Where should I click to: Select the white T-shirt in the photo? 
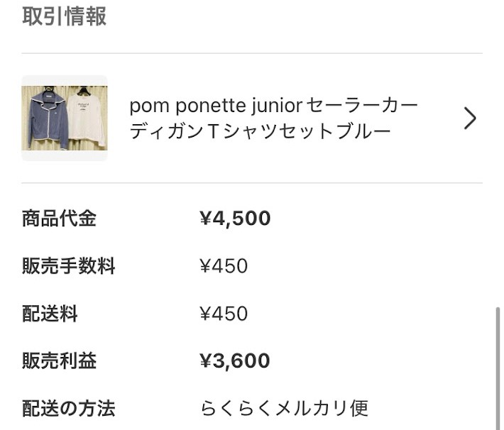click(x=86, y=119)
